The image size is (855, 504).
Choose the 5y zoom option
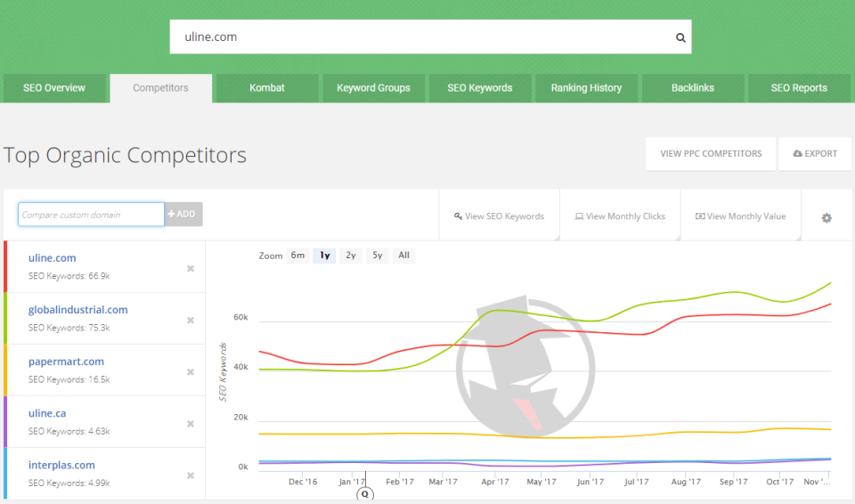pyautogui.click(x=378, y=256)
